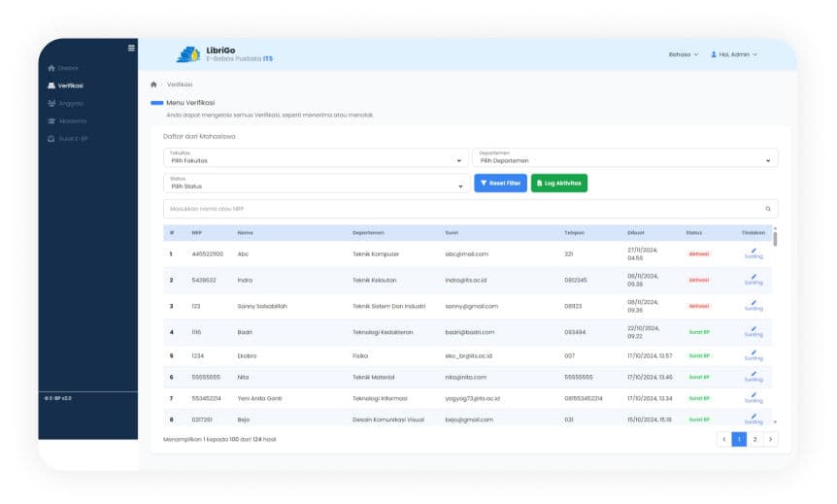Click the LibriGo logo
This screenshot has height=504, width=837.
click(224, 54)
